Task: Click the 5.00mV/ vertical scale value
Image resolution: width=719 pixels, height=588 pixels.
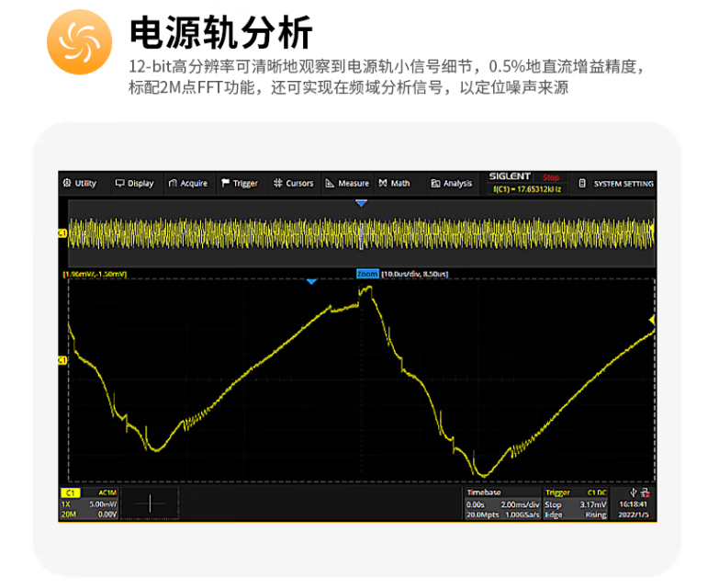Action: point(103,504)
